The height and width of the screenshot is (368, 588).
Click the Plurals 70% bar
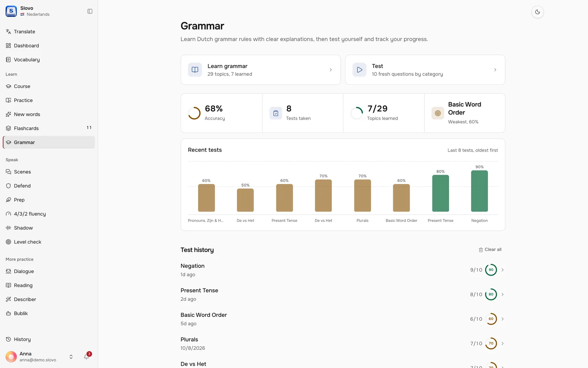[362, 195]
